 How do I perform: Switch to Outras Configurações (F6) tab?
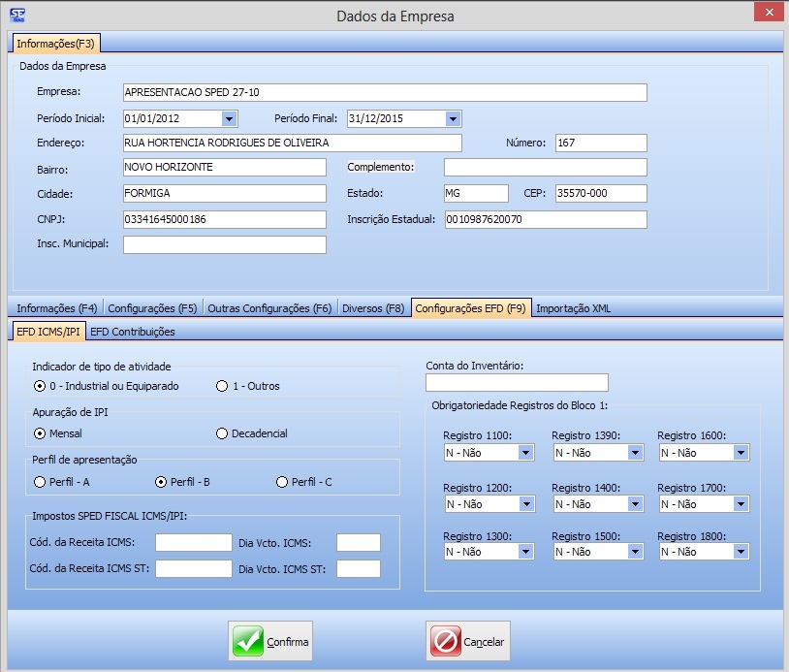pos(269,308)
